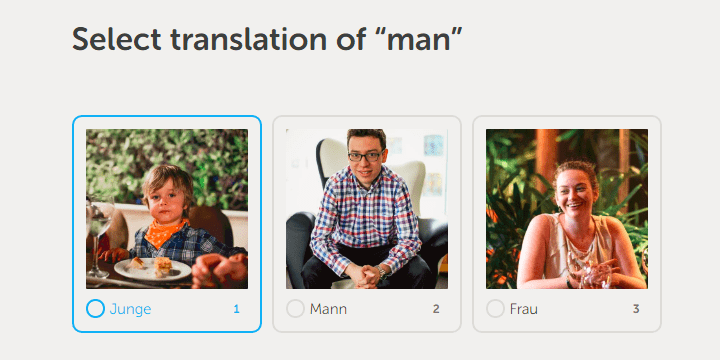Click the Mann text label
Viewport: 720px width, 360px height.
pos(328,309)
